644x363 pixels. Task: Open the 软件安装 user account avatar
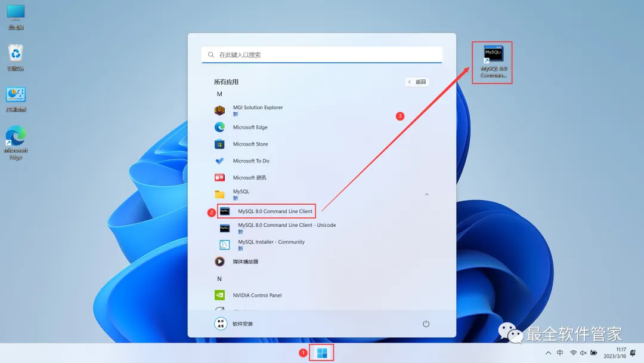pyautogui.click(x=221, y=324)
